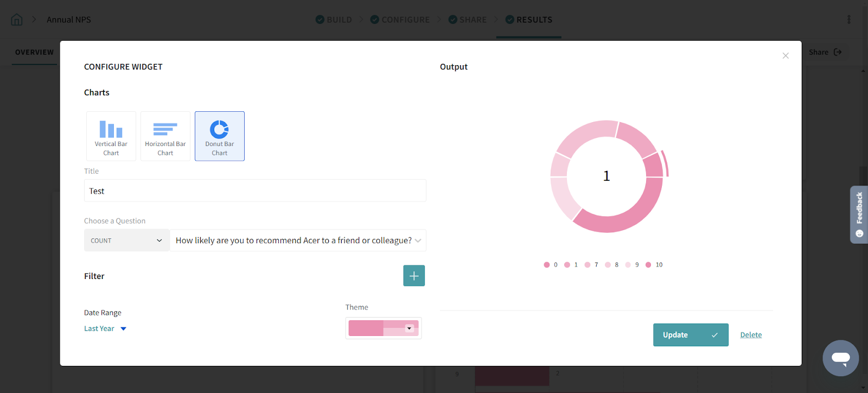Go to home via house icon
This screenshot has height=393, width=868.
(x=17, y=20)
